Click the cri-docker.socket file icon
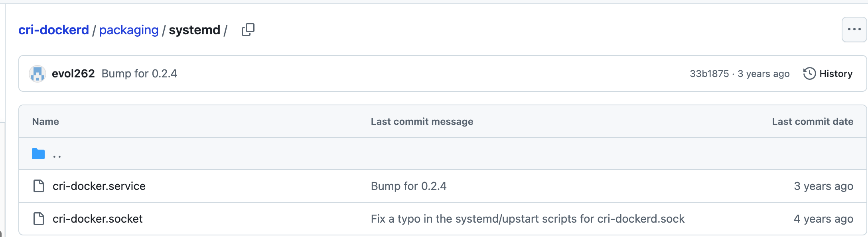This screenshot has width=868, height=237. 39,219
